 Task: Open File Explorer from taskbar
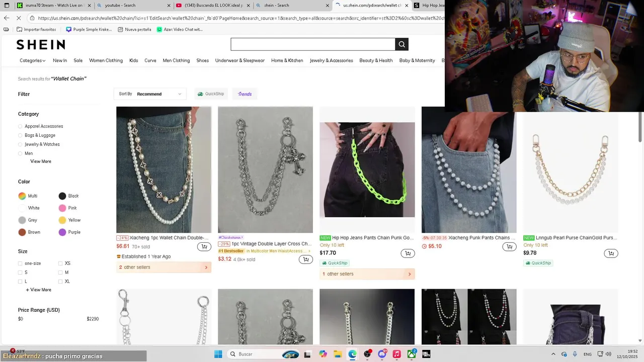click(x=338, y=354)
